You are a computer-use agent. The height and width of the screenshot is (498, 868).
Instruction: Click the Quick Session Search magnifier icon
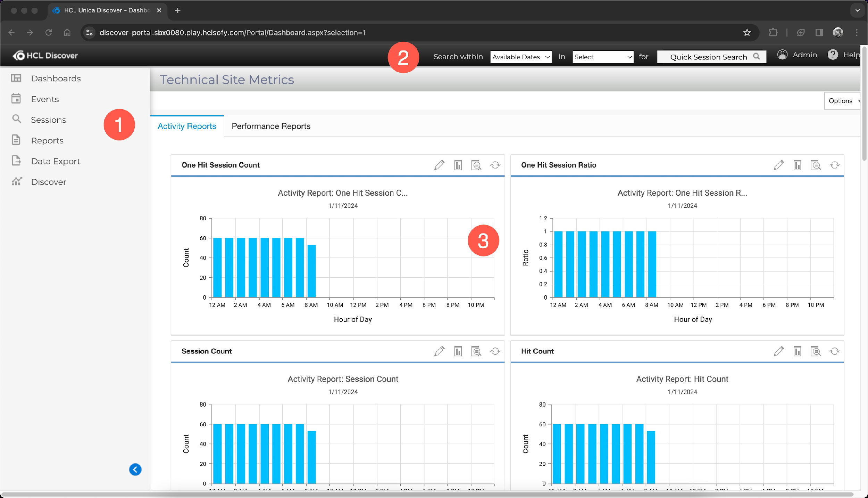pyautogui.click(x=757, y=56)
